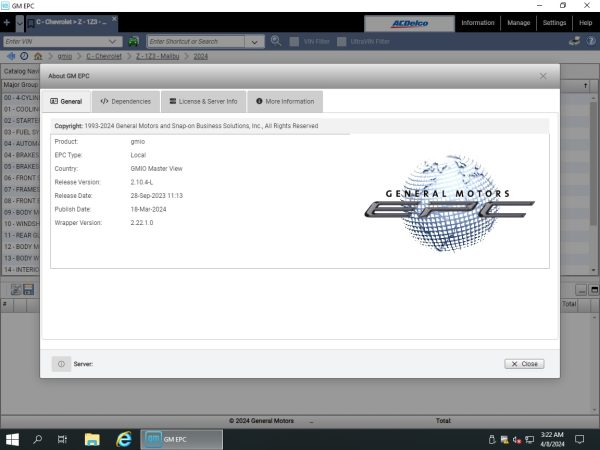
Task: Click the edit list icon in picklist toolbar
Action: tap(16, 290)
